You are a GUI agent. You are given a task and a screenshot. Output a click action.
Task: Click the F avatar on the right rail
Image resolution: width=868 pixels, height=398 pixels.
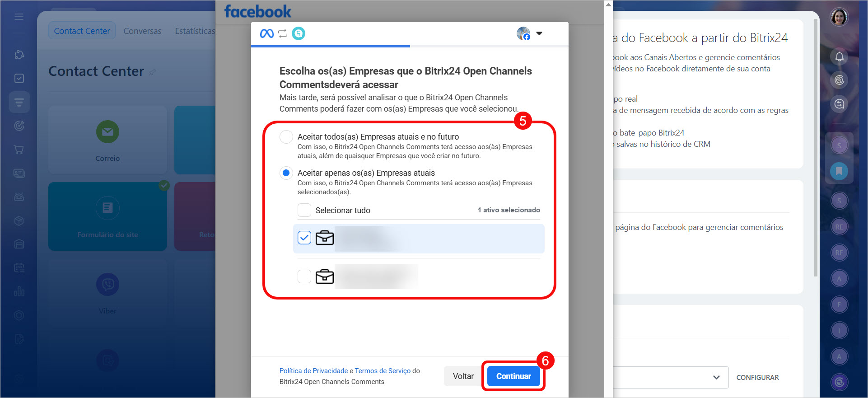(x=839, y=304)
